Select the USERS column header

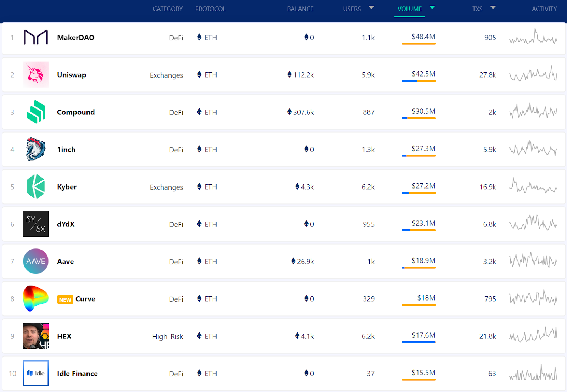coord(352,9)
